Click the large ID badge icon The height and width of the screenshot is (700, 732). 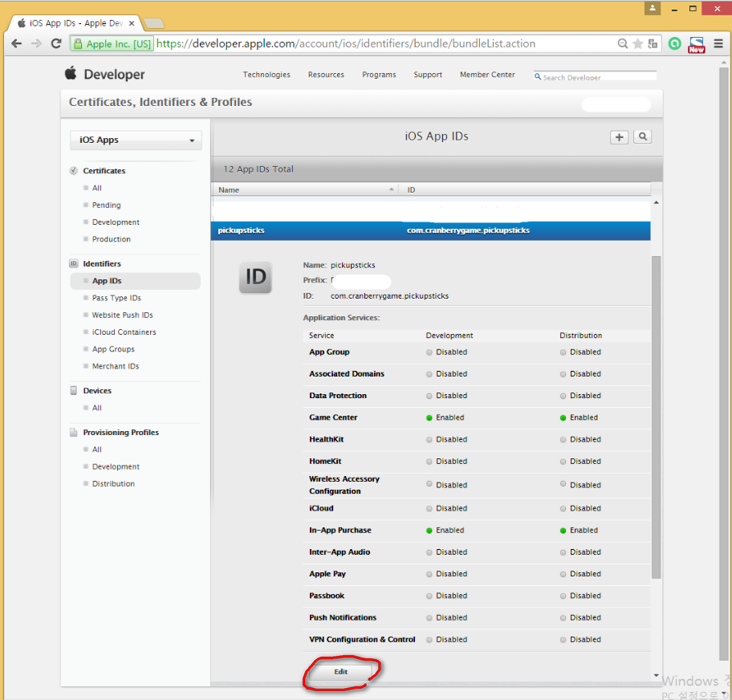[255, 278]
